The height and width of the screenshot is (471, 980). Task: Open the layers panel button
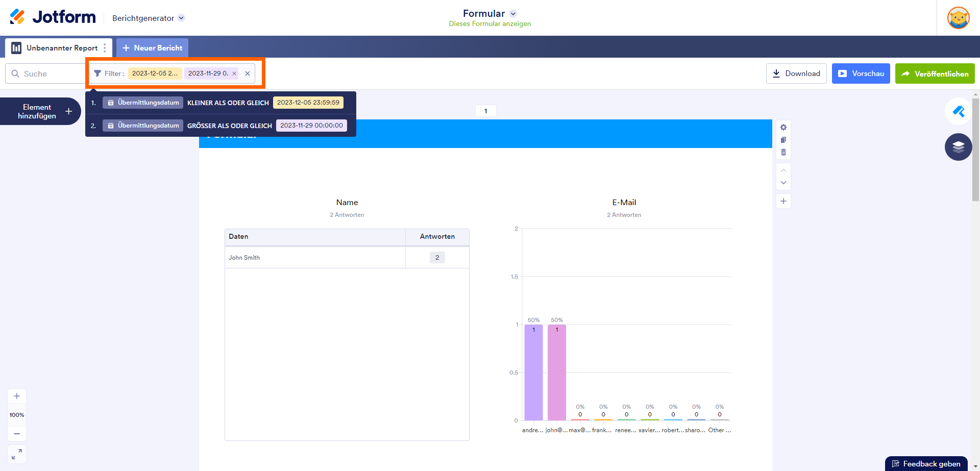coord(958,147)
